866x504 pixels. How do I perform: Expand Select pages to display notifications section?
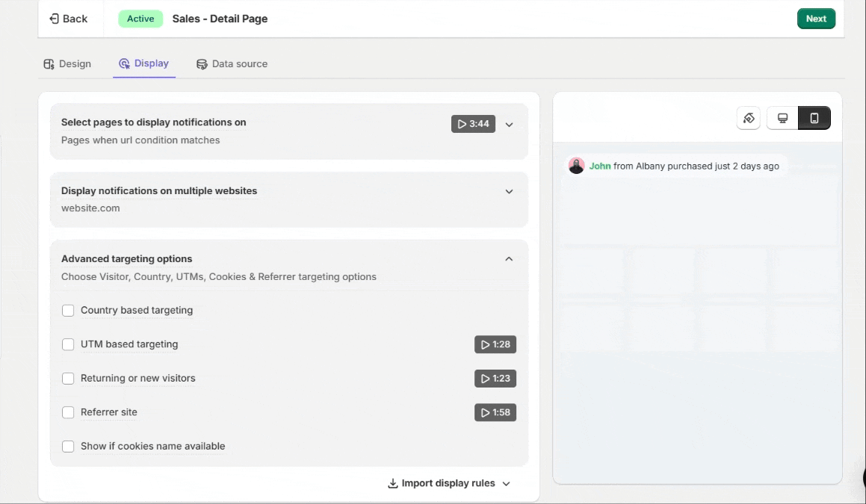point(510,125)
